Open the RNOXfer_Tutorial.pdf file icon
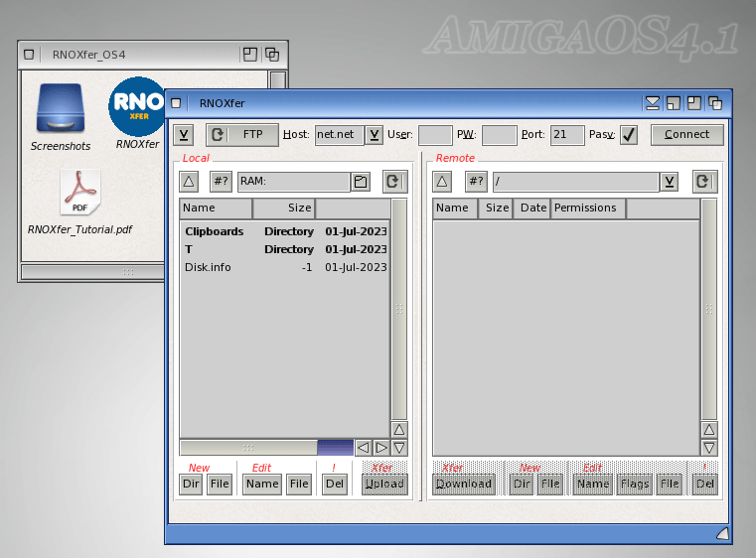The height and width of the screenshot is (558, 756). (x=79, y=193)
